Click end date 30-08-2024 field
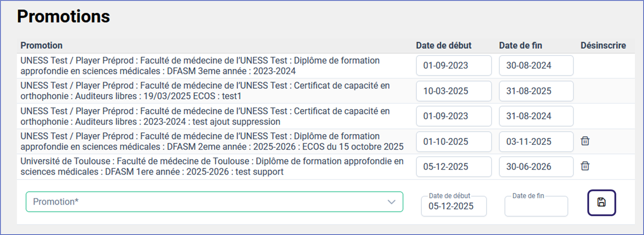Viewport: 644px width, 235px height. click(x=536, y=66)
